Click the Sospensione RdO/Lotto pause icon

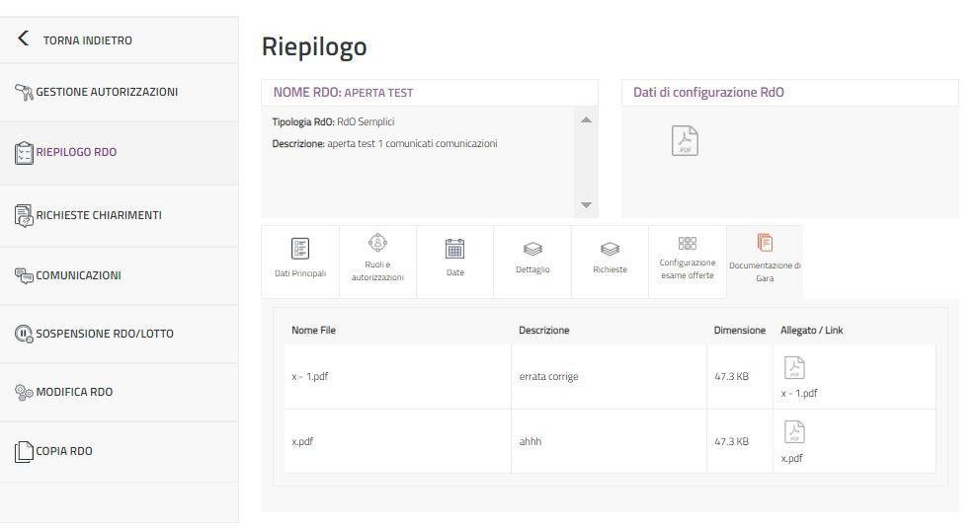24,334
